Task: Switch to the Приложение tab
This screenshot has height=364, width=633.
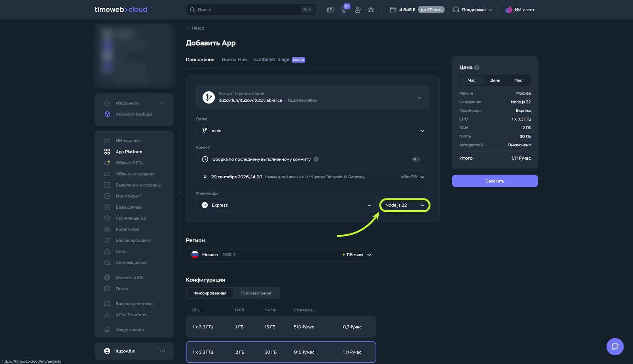Action: pyautogui.click(x=200, y=60)
